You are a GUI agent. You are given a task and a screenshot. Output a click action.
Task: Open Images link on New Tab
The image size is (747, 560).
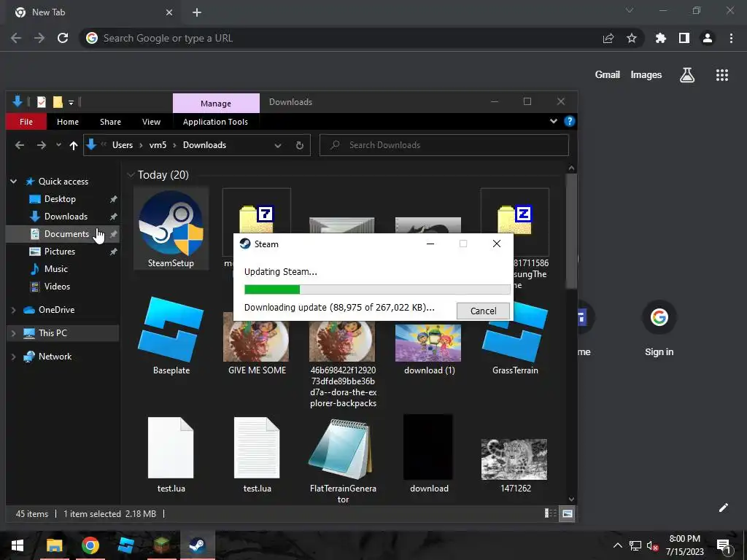(x=646, y=75)
